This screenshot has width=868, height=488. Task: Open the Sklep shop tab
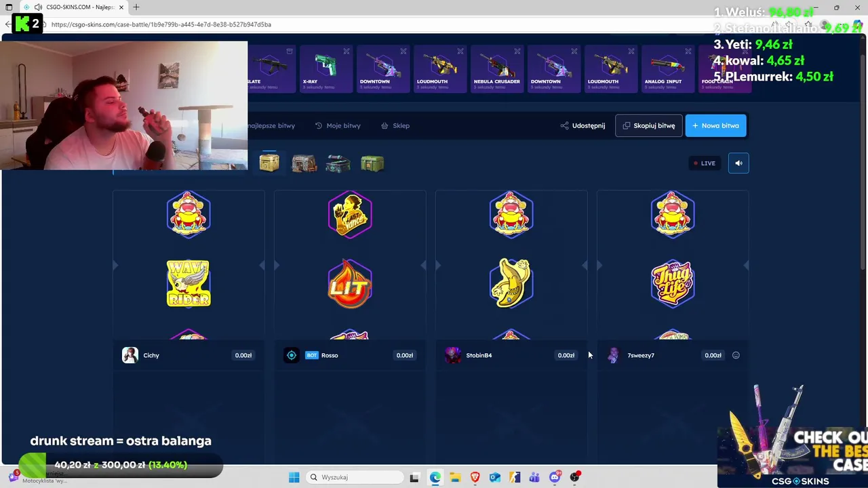pos(395,125)
